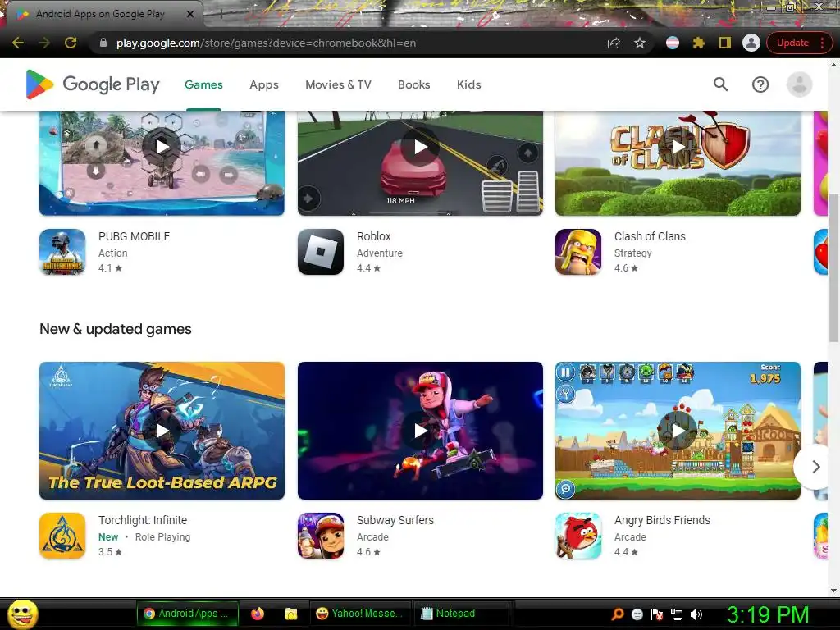Reload the Google Play page
This screenshot has height=630, width=840.
pos(71,43)
